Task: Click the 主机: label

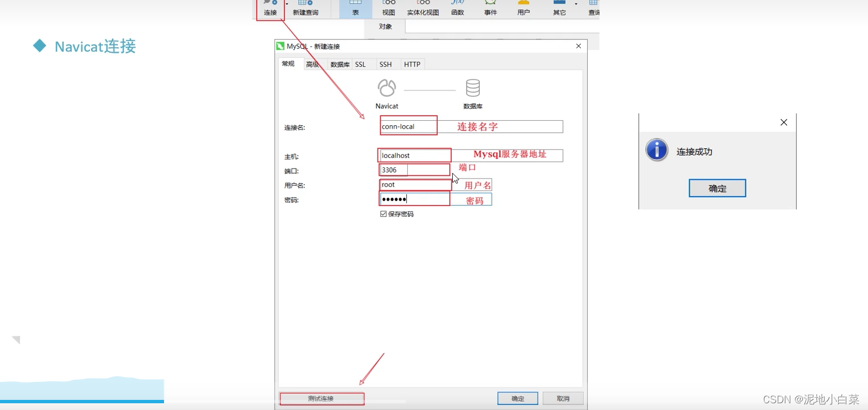Action: point(292,157)
